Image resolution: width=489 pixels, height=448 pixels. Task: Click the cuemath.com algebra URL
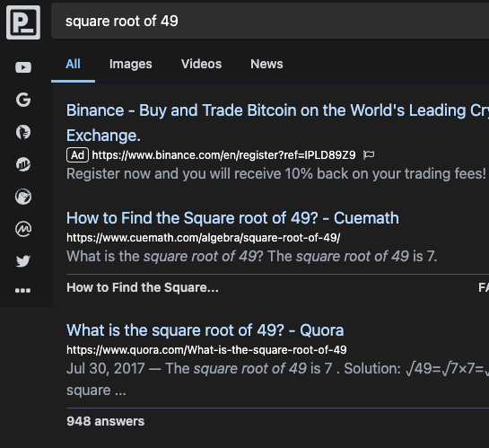(204, 238)
